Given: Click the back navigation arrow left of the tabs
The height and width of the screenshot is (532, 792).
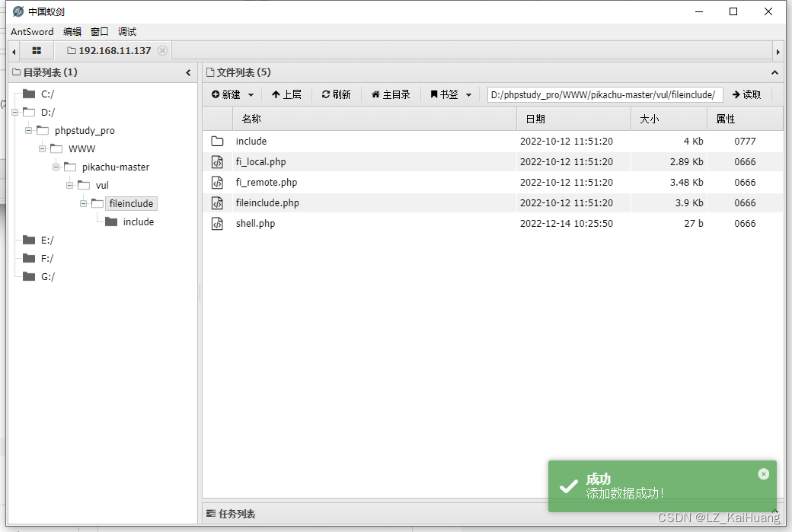Looking at the screenshot, I should pos(12,50).
